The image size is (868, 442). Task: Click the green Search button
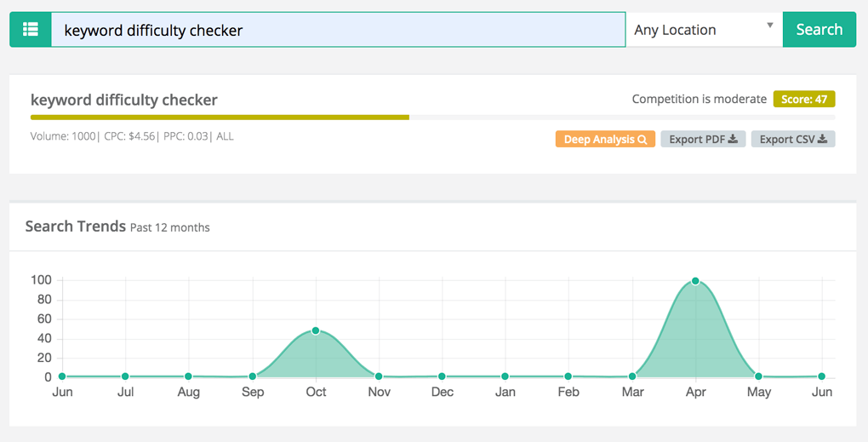(x=819, y=29)
